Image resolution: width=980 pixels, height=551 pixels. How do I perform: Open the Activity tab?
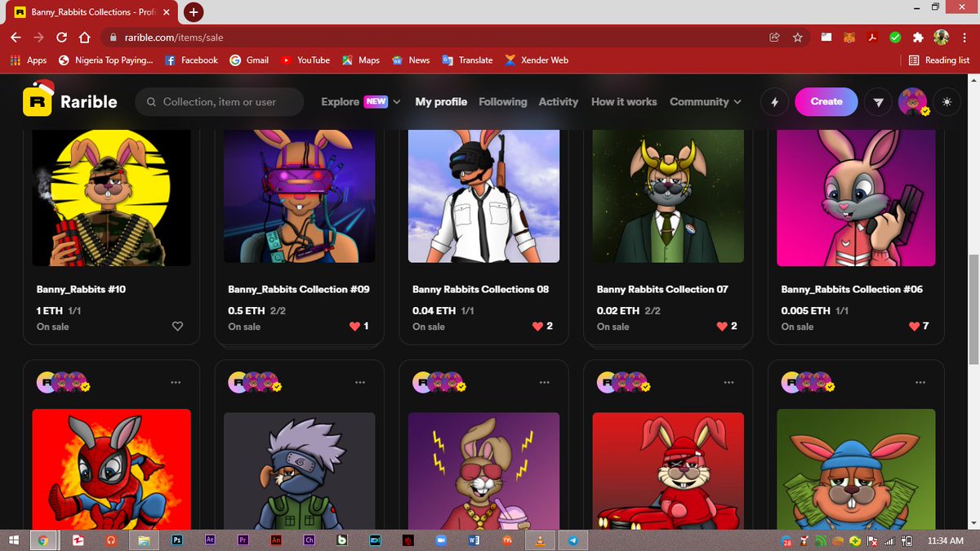559,102
